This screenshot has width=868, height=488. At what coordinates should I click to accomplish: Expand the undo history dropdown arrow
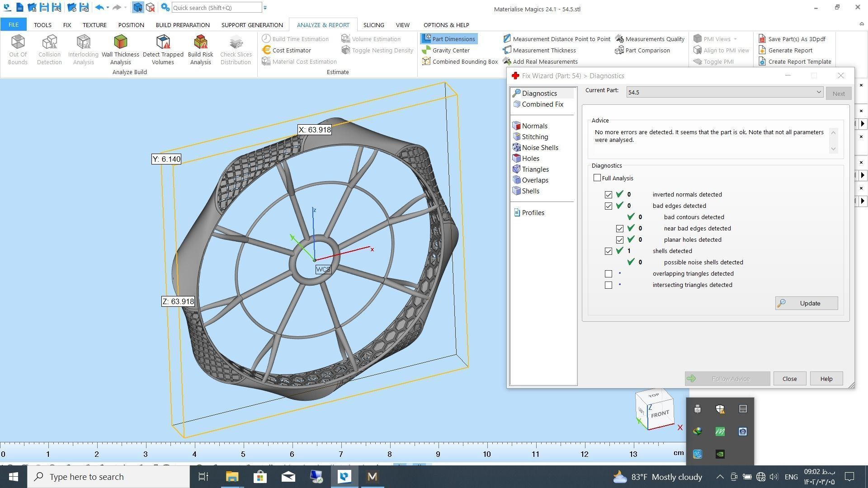click(x=108, y=8)
